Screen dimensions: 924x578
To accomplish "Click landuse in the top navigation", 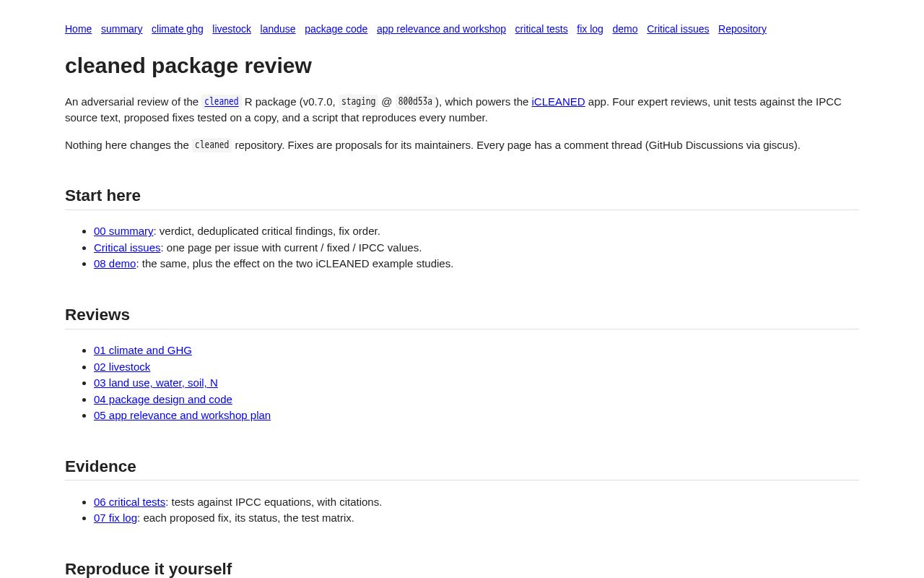I will (278, 29).
